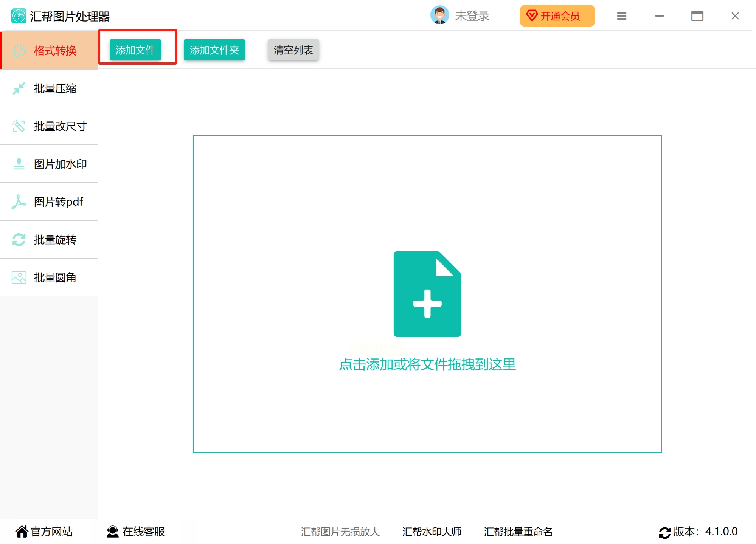
Task: Open the hamburger menu icon
Action: (x=621, y=16)
